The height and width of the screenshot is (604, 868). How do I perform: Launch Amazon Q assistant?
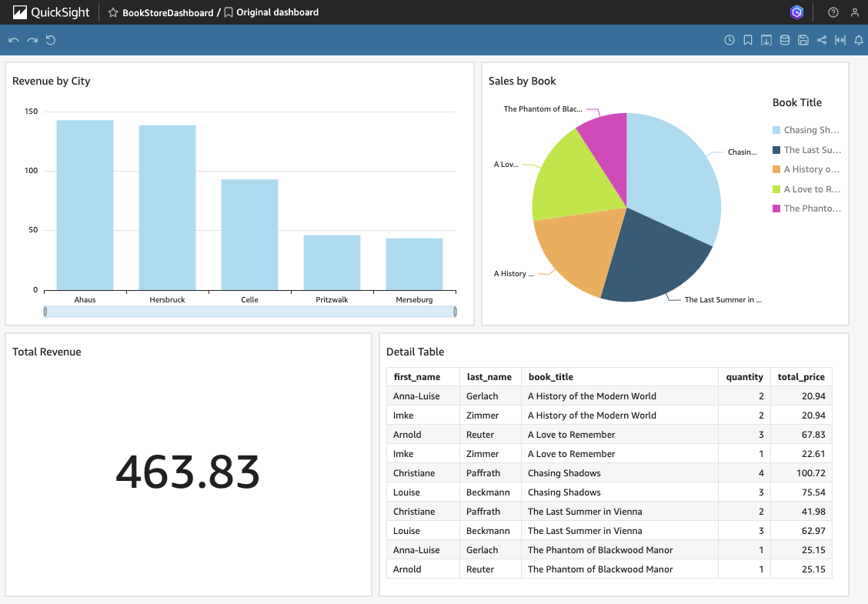point(796,12)
